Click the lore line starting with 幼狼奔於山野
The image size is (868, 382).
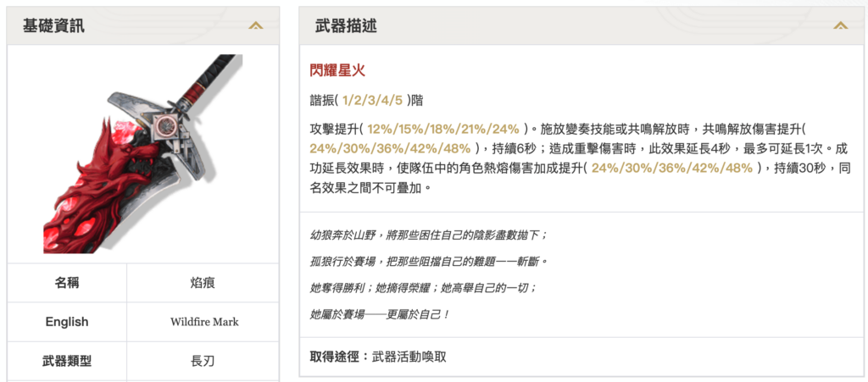pyautogui.click(x=429, y=235)
